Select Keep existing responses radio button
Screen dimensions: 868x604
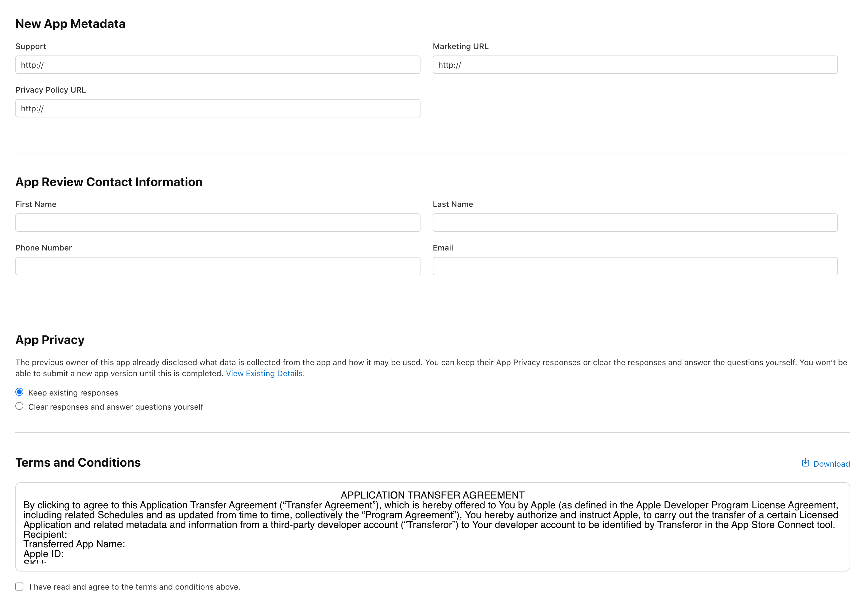(x=19, y=392)
